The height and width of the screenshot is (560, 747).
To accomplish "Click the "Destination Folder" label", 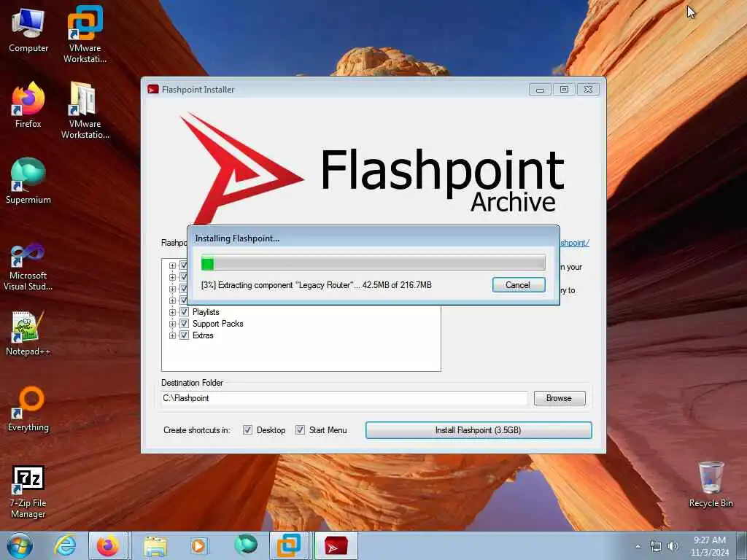I will pos(192,382).
